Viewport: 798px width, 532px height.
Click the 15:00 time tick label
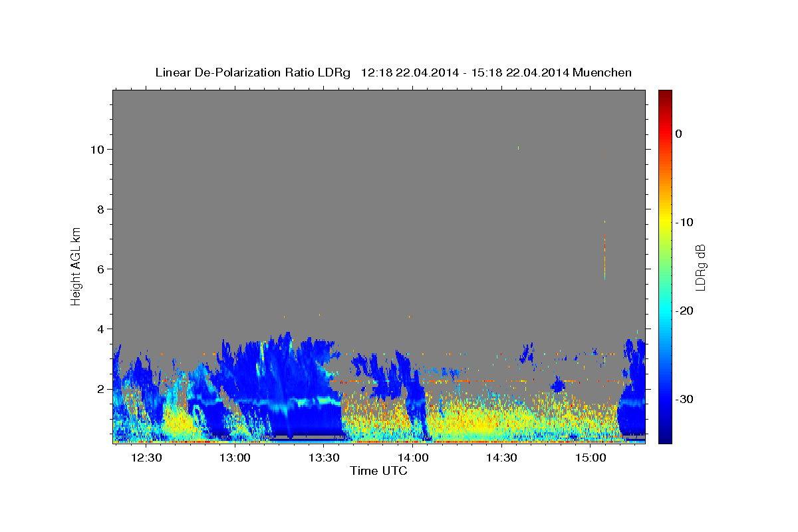click(x=591, y=458)
